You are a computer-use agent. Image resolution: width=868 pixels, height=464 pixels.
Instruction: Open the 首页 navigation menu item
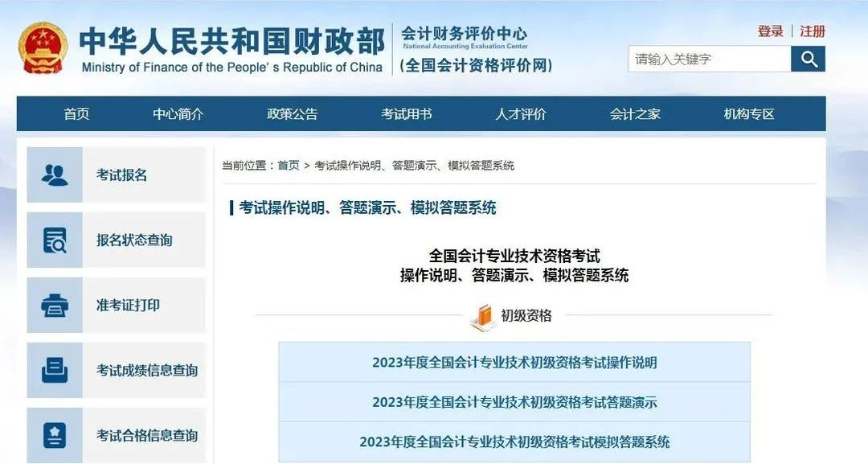click(76, 114)
